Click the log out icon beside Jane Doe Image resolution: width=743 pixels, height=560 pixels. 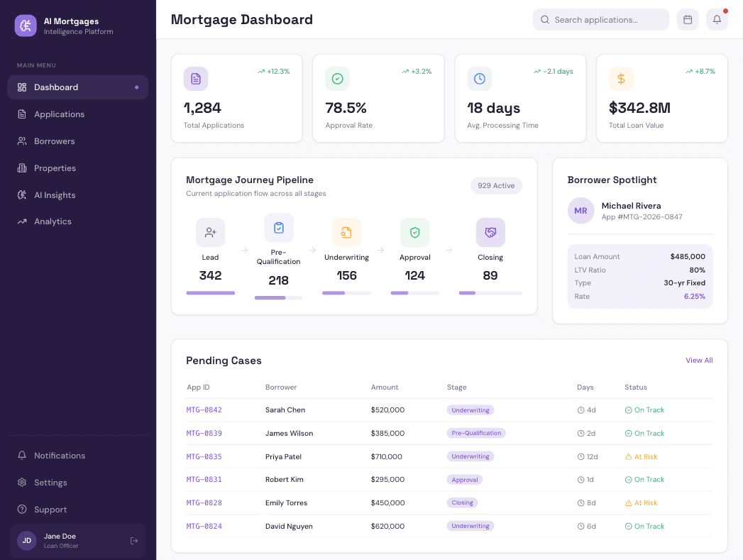pyautogui.click(x=134, y=541)
